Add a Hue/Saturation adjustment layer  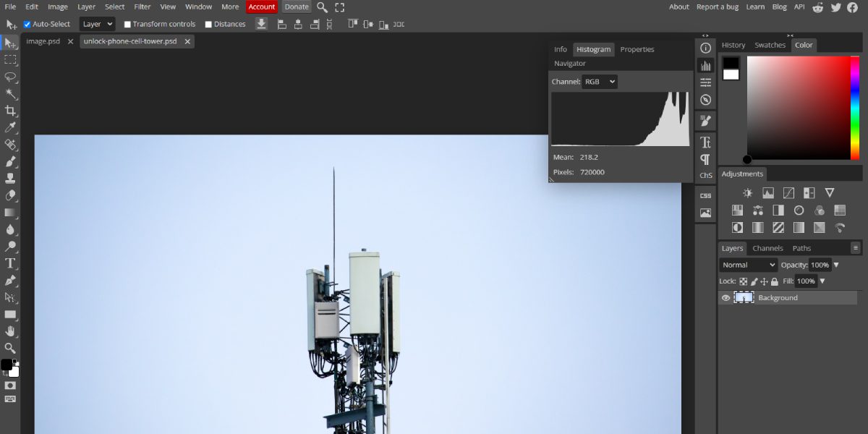(737, 210)
